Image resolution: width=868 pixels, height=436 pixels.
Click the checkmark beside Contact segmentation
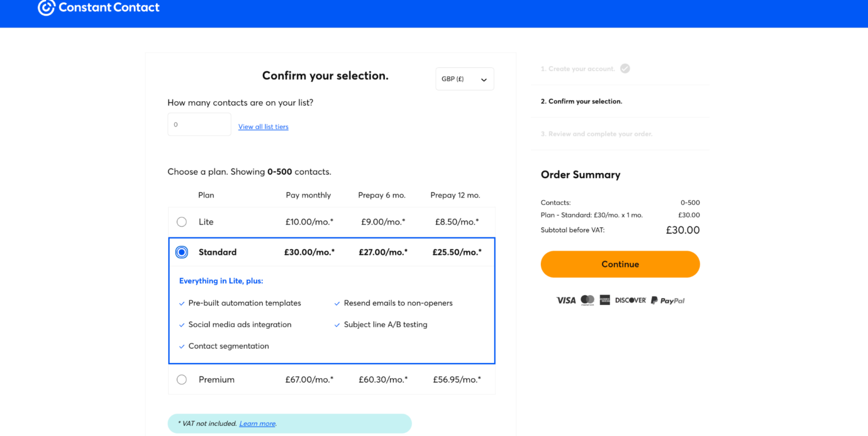pyautogui.click(x=181, y=346)
